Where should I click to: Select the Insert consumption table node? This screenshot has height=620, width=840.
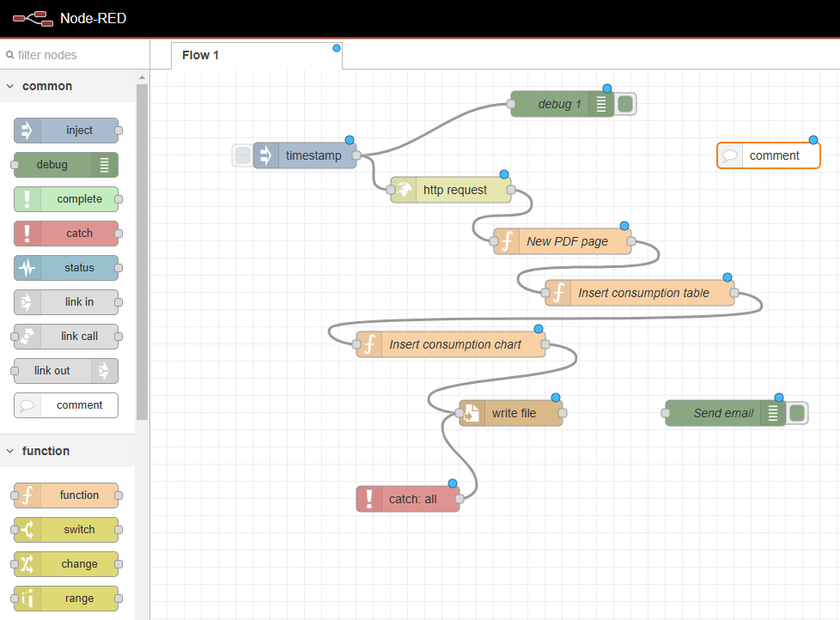click(x=640, y=293)
